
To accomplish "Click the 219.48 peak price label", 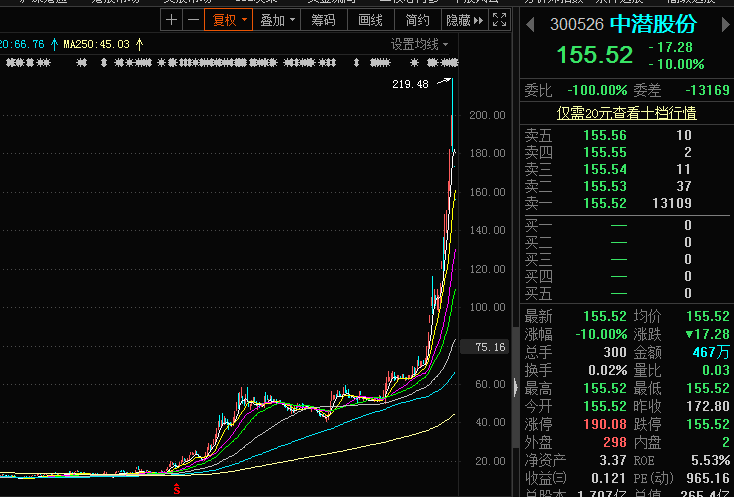I will click(x=410, y=85).
